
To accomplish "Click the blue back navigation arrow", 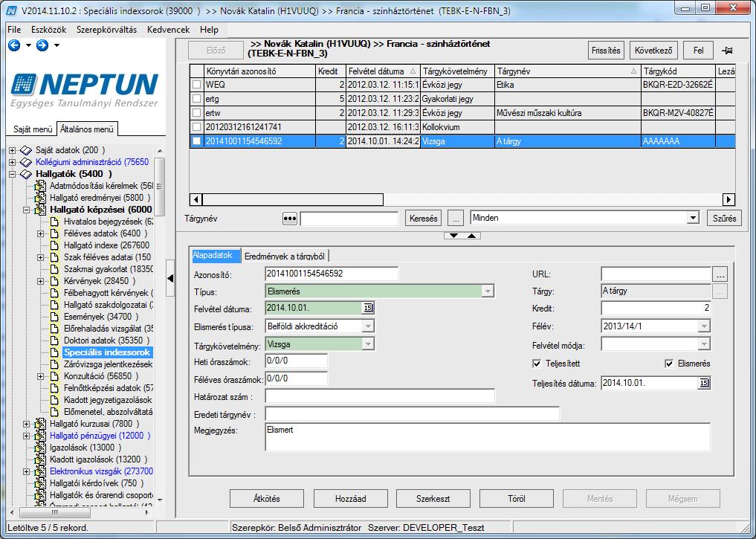I will [14, 45].
